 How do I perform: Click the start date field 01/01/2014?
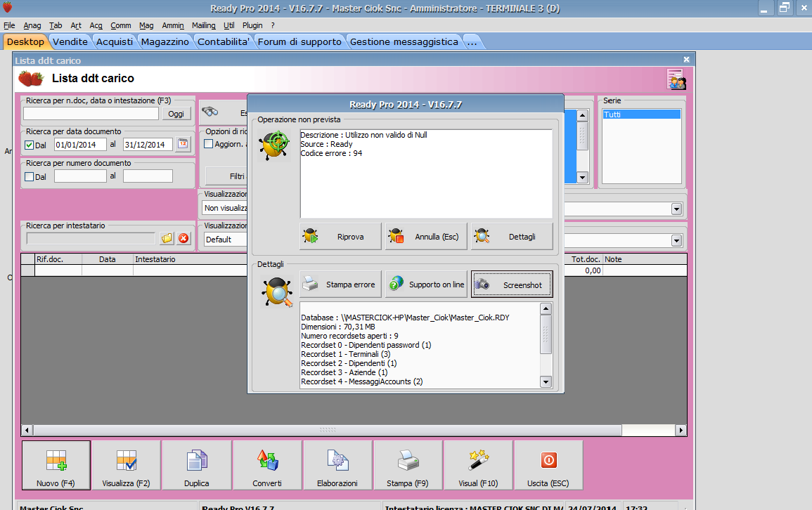coord(80,145)
